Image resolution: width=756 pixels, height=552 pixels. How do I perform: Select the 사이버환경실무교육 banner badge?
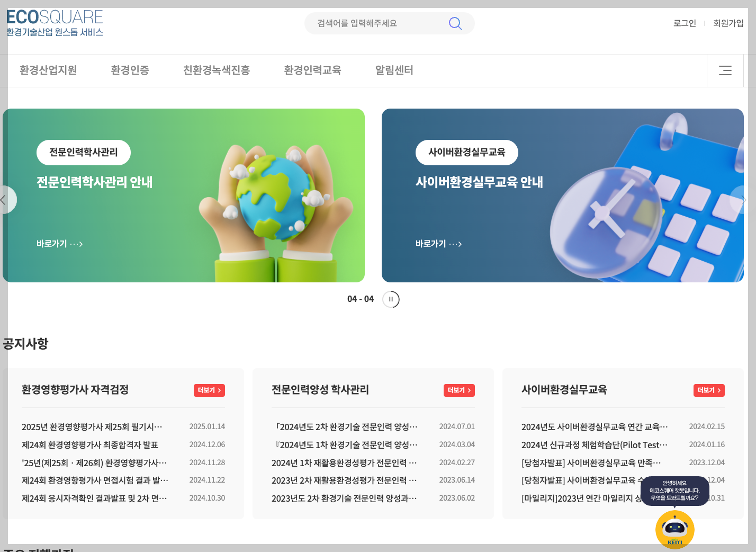click(x=466, y=152)
